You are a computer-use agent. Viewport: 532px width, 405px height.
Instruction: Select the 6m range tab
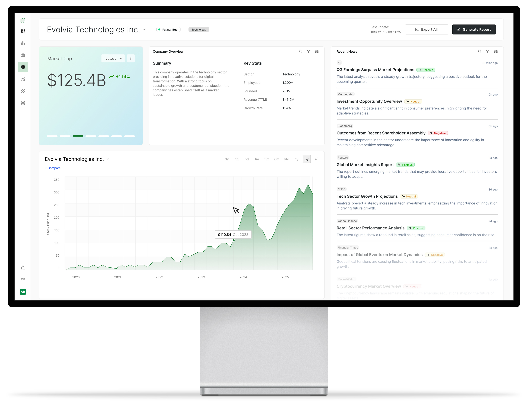(x=277, y=159)
